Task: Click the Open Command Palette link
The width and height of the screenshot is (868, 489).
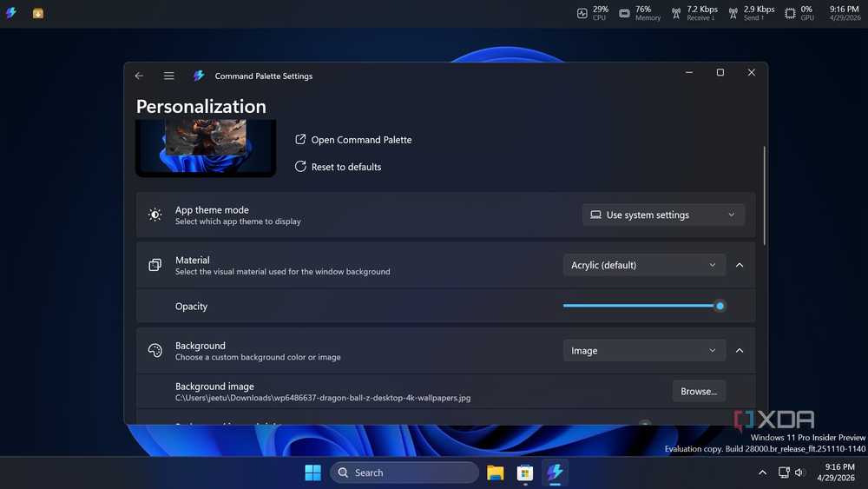Action: point(353,140)
